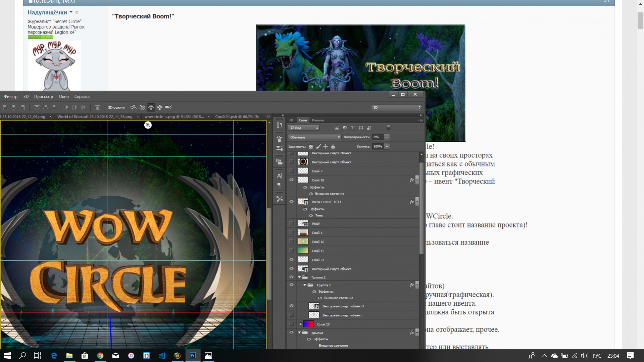The width and height of the screenshot is (644, 362).
Task: Select the 3D rotate object tool
Action: (x=133, y=107)
